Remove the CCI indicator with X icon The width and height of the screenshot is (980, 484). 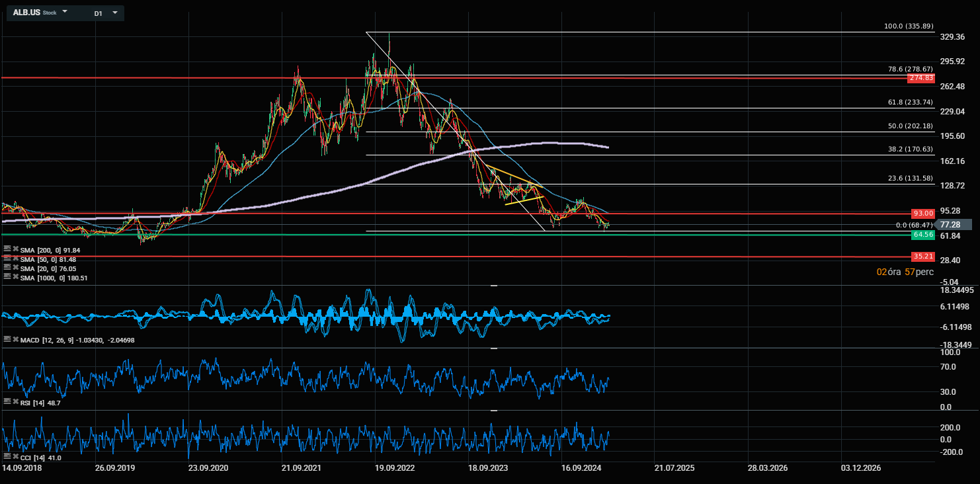coord(15,457)
